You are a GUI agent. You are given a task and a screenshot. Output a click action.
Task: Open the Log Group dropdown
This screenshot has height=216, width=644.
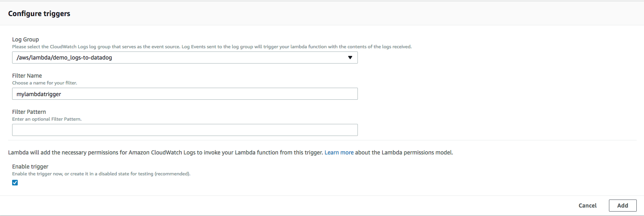[185, 58]
